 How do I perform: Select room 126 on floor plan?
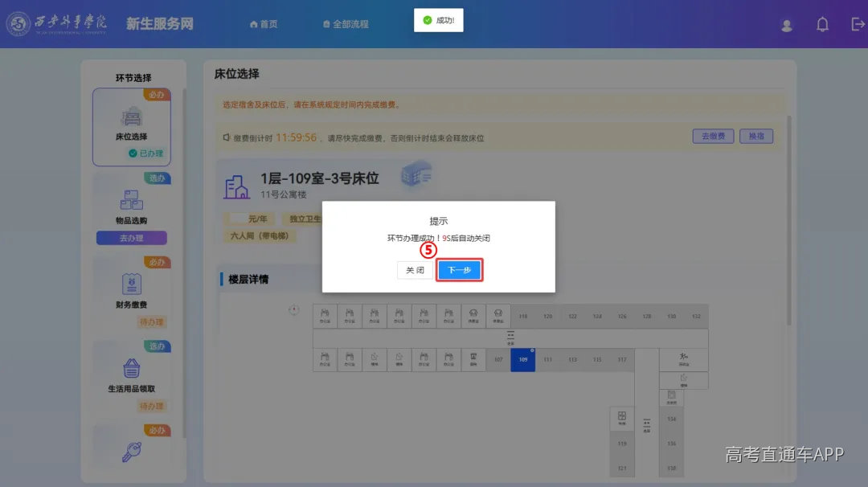[x=621, y=317]
